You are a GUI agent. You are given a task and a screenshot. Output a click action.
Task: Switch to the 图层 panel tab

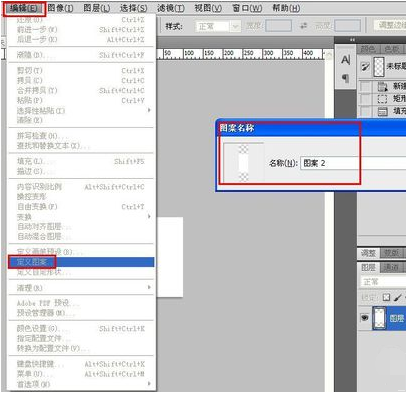(368, 268)
